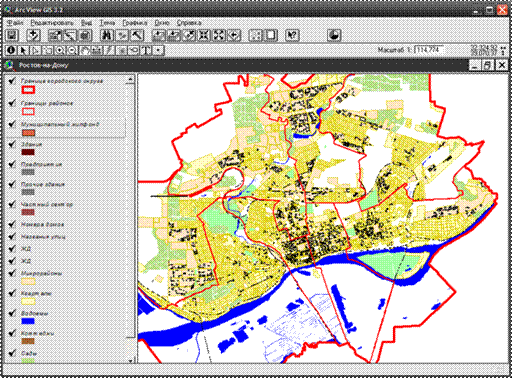Click the Save Project floppy icon

13,35
